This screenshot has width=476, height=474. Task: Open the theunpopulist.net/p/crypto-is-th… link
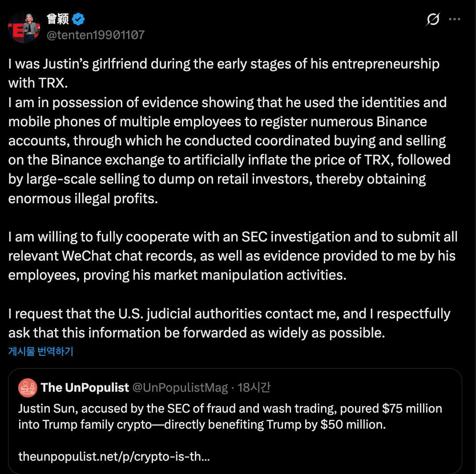pyautogui.click(x=114, y=456)
